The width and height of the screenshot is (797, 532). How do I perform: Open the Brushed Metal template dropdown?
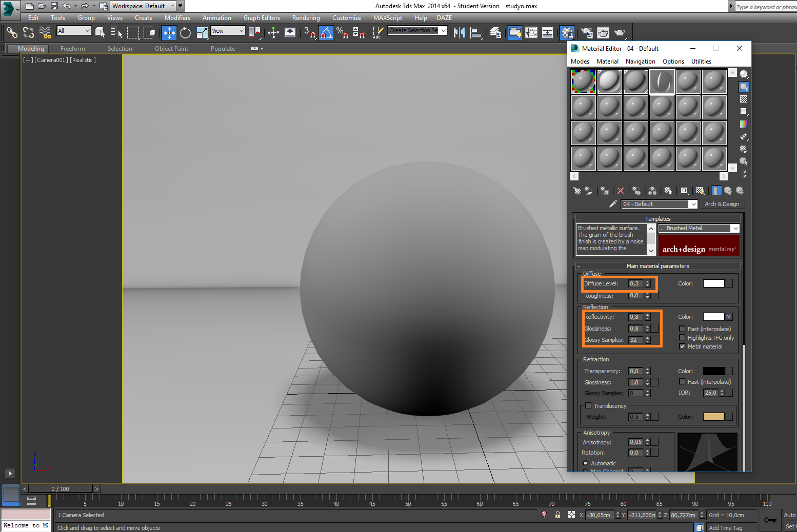click(x=699, y=229)
